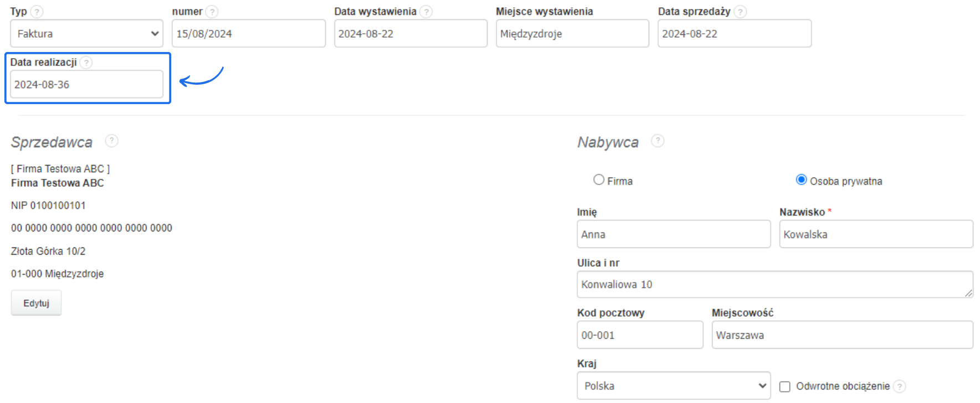
Task: Click the Data realizacji date field
Action: [86, 85]
